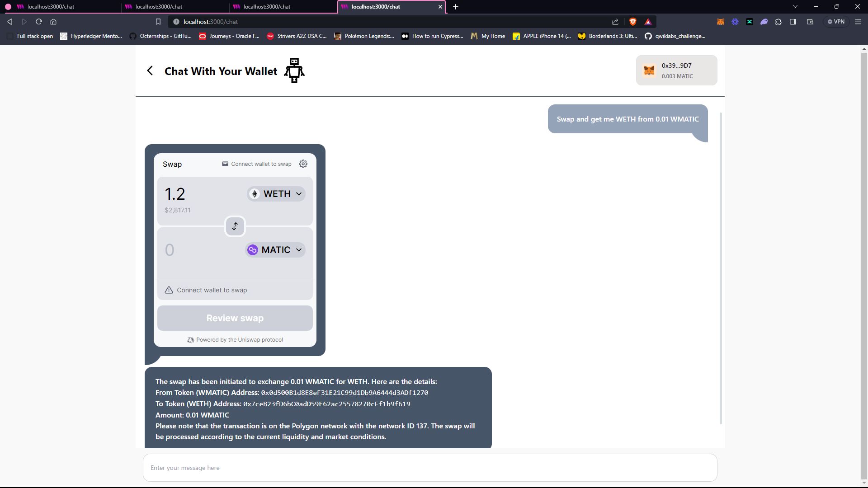Click the Connect wallet to swap warning row
Viewport: 868px width, 488px height.
click(235, 290)
